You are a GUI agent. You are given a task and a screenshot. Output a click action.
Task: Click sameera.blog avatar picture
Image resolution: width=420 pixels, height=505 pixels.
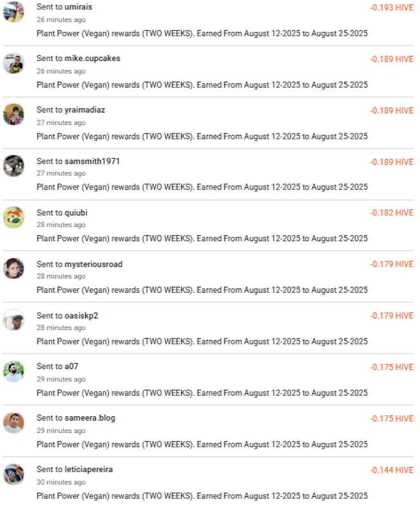pyautogui.click(x=14, y=423)
